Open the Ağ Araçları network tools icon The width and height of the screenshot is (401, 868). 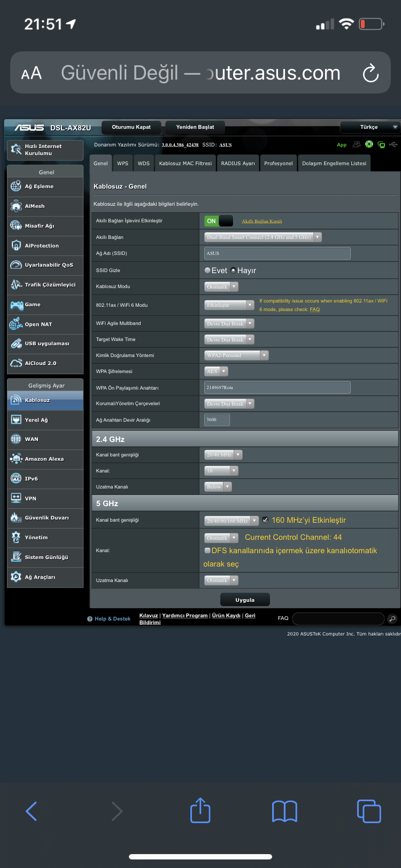pyautogui.click(x=16, y=577)
